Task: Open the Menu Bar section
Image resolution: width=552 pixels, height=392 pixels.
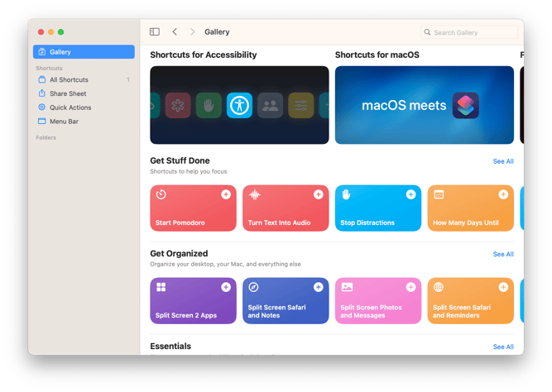Action: [84, 122]
